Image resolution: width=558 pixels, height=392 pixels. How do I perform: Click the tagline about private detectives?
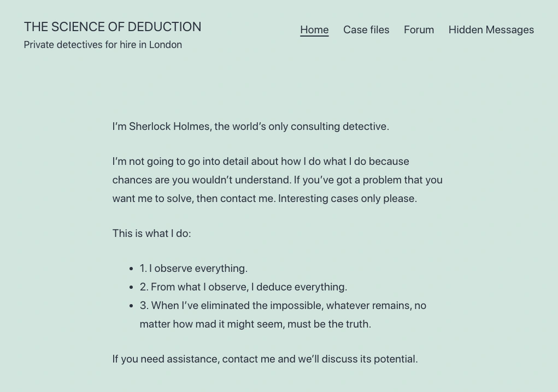103,45
